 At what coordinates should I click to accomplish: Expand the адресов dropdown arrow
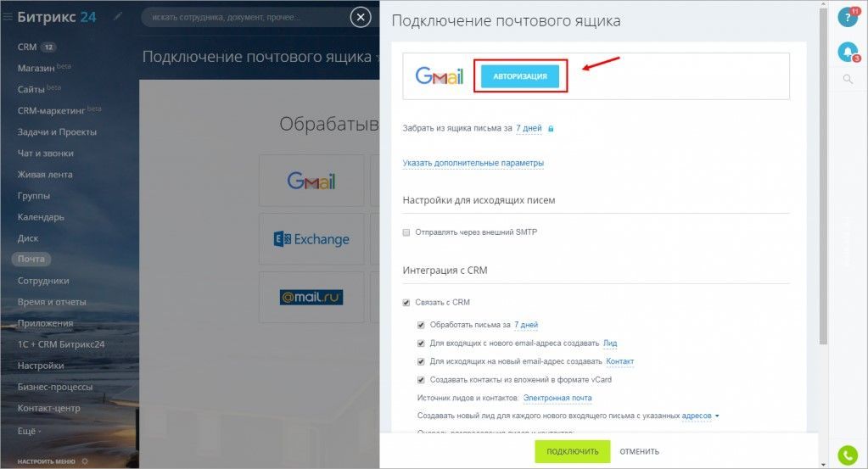click(717, 416)
